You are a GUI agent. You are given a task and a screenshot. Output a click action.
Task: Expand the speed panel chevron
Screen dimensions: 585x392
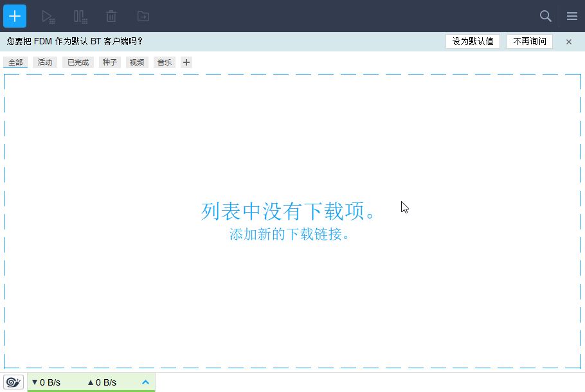tap(145, 382)
